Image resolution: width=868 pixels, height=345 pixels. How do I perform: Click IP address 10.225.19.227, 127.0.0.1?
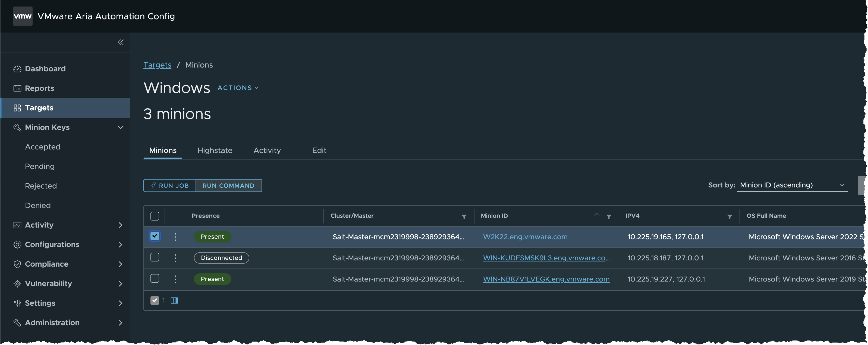(666, 279)
